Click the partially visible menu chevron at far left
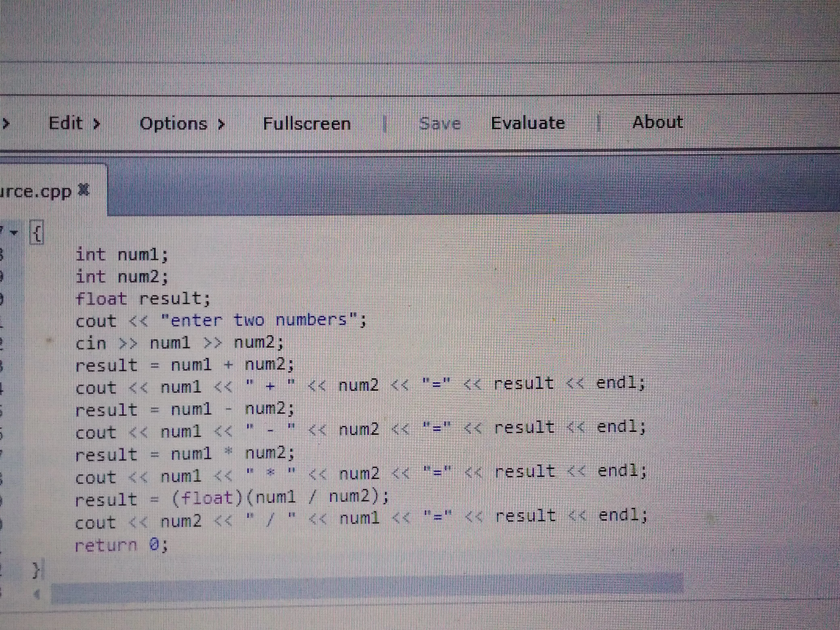Screen dimensions: 840x630 pyautogui.click(x=5, y=123)
